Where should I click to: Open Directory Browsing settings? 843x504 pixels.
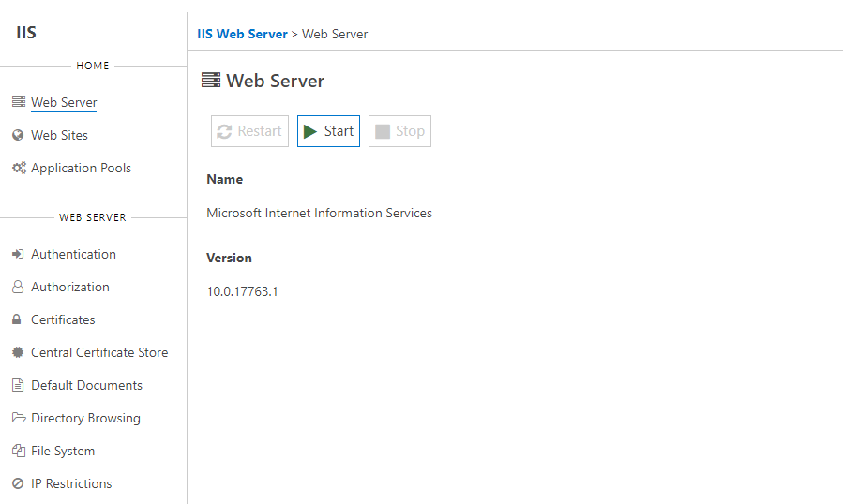coord(85,418)
